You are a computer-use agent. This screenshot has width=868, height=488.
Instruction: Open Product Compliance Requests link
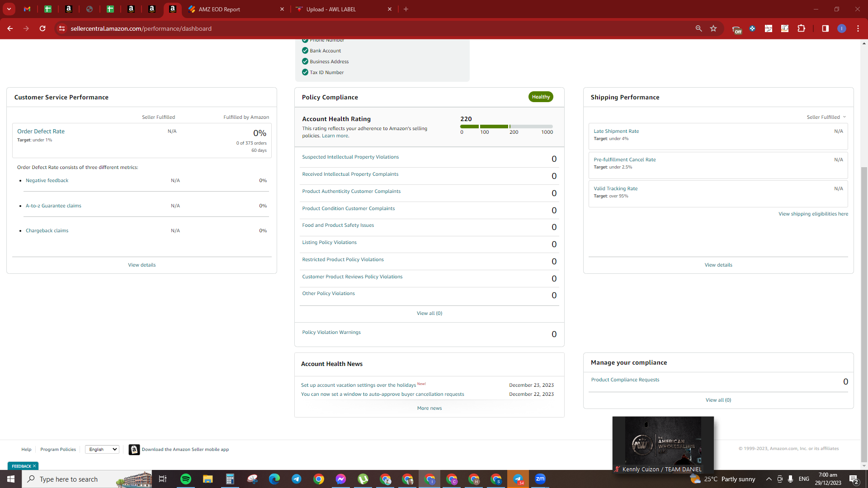625,380
